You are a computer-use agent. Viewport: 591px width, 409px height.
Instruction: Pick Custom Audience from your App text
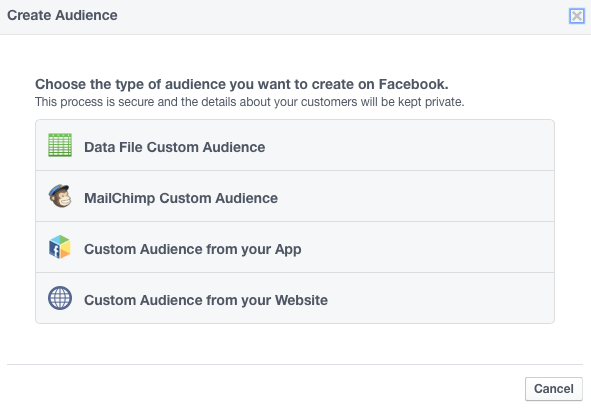coord(193,249)
